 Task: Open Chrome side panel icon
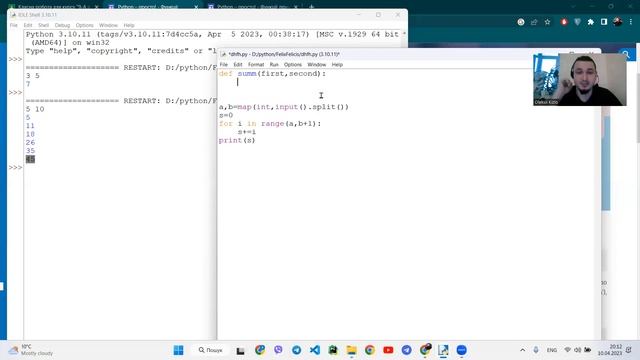(604, 22)
